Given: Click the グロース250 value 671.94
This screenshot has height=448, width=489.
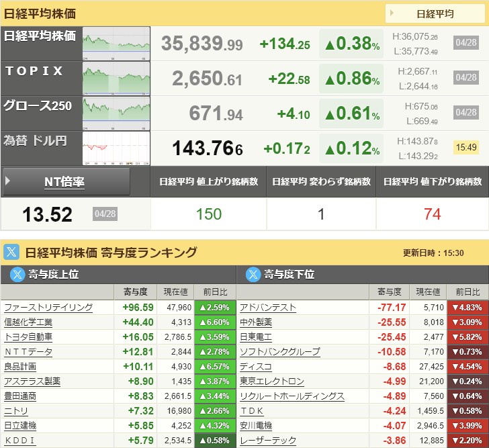Looking at the screenshot, I should click(216, 114).
